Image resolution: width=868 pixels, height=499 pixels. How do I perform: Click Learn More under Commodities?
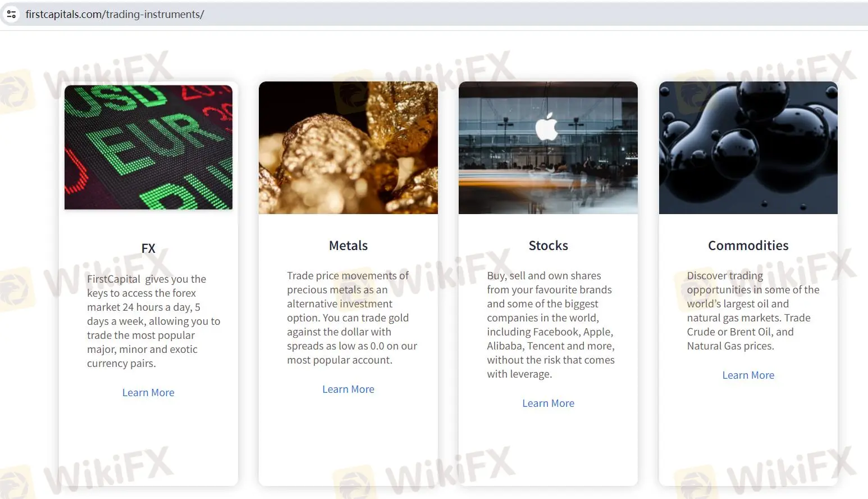(748, 375)
